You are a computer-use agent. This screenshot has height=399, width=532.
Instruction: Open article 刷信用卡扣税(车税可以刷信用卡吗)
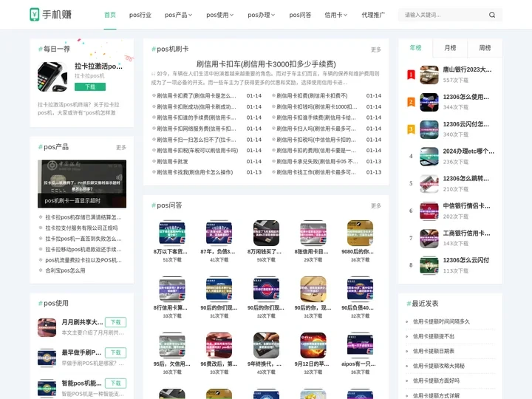coord(197,150)
